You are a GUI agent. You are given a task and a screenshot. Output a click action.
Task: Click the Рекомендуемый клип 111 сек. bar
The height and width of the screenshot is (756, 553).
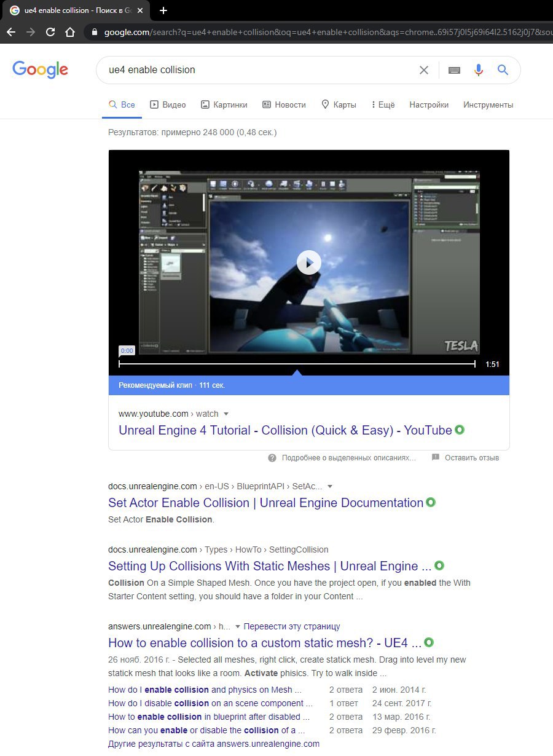pyautogui.click(x=309, y=385)
